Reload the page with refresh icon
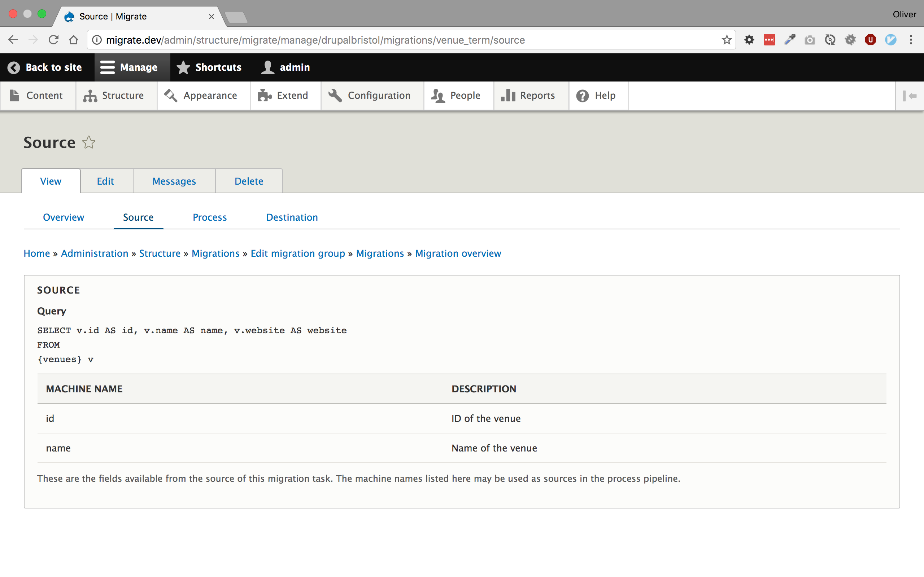 (53, 40)
